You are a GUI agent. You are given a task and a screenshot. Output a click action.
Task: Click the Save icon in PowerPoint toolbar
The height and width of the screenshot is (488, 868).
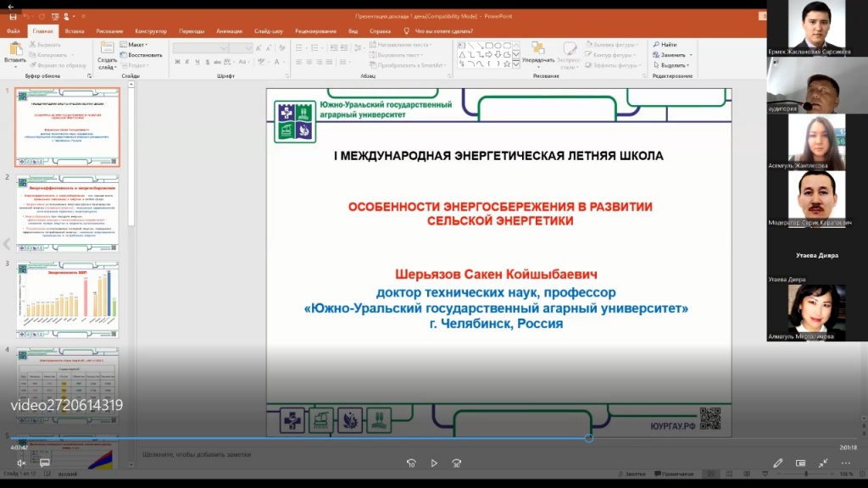(x=13, y=17)
